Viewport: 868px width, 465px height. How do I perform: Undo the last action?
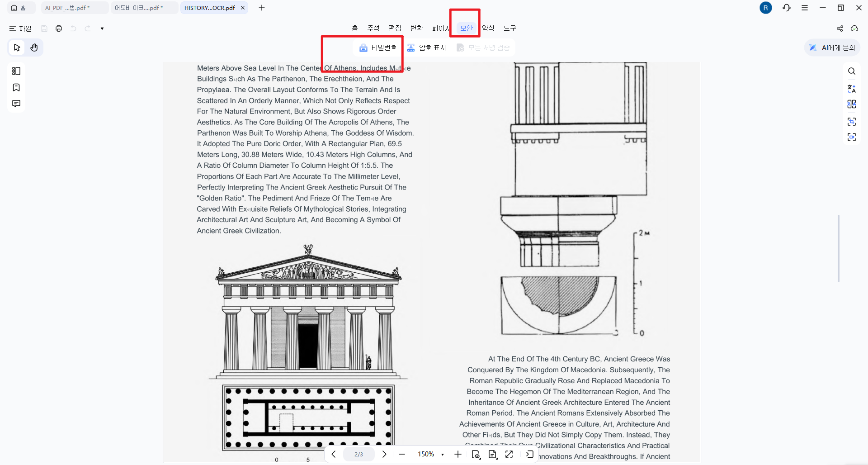click(73, 28)
